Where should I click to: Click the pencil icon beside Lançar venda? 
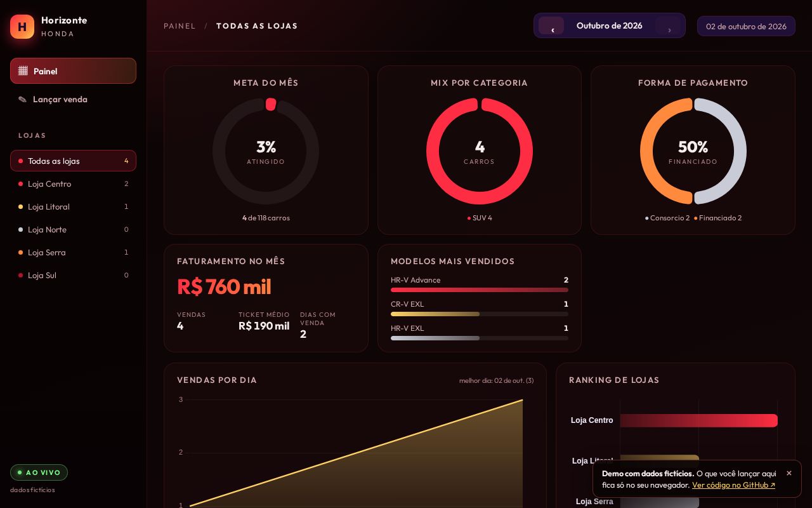[x=23, y=99]
